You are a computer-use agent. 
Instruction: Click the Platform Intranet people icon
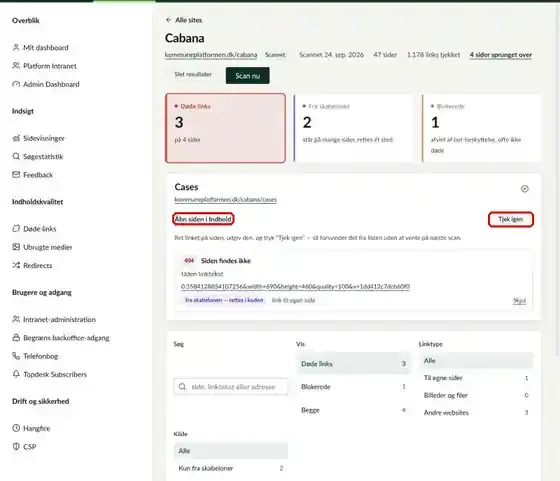[x=16, y=66]
